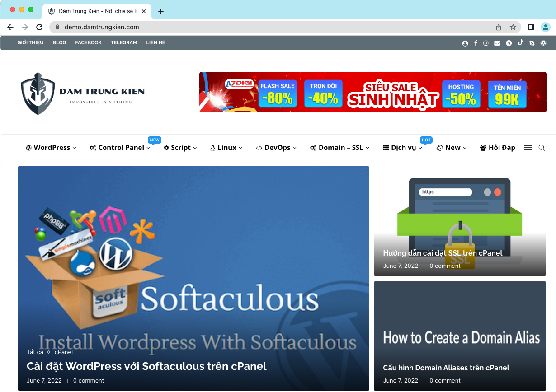
Task: Go forward with the browser forward arrow
Action: 25,27
